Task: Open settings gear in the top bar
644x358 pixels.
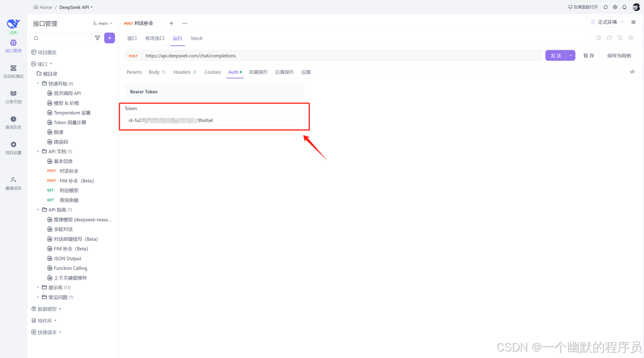Action: coord(615,7)
